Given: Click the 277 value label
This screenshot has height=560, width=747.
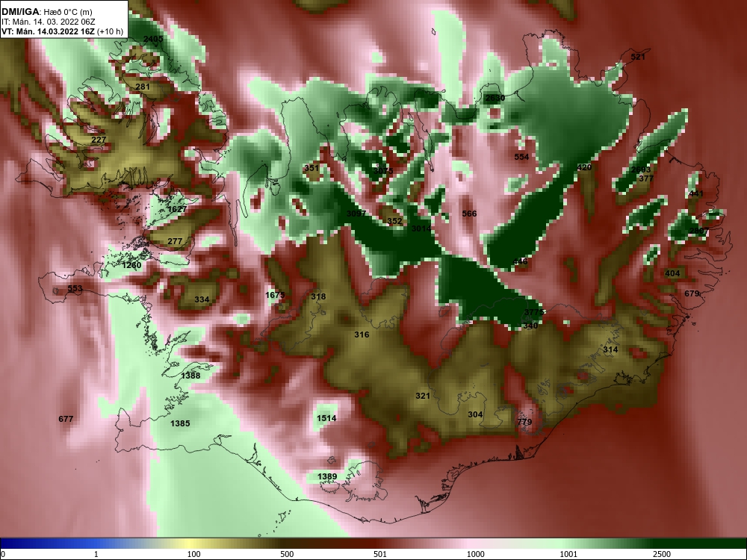Looking at the screenshot, I should tap(175, 241).
